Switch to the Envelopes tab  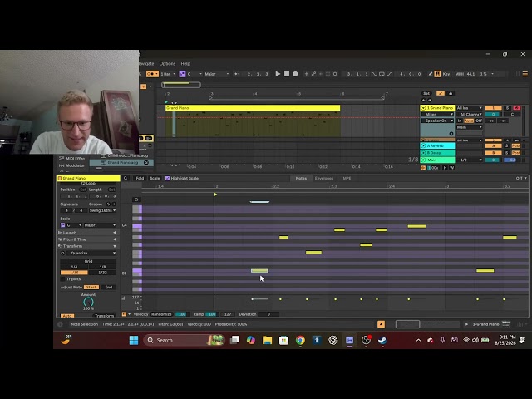(x=324, y=178)
